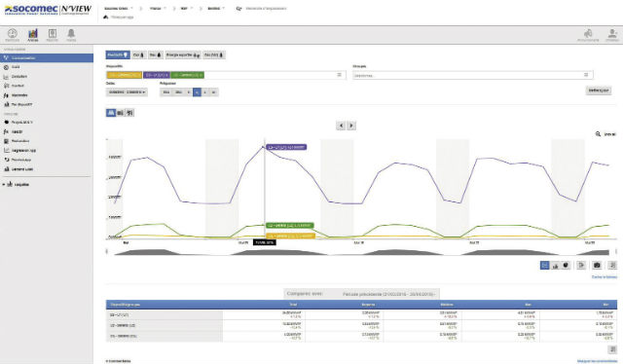The height and width of the screenshot is (364, 623).
Task: Click the hide table link
Action: (x=605, y=277)
